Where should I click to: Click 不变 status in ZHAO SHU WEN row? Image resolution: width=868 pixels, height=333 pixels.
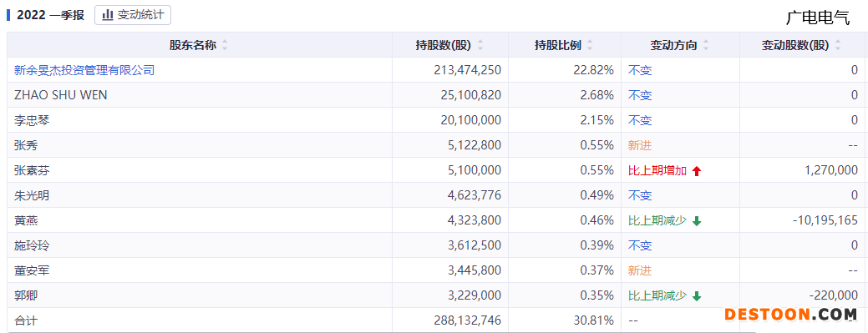(640, 95)
